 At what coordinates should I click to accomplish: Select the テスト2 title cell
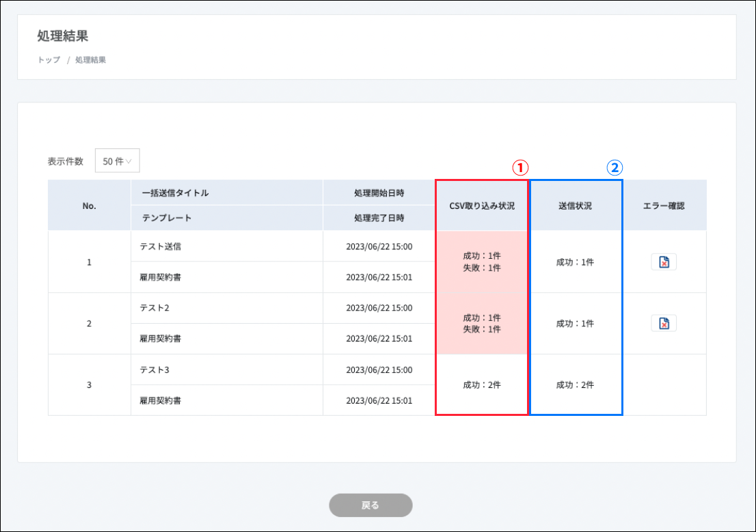pos(154,308)
